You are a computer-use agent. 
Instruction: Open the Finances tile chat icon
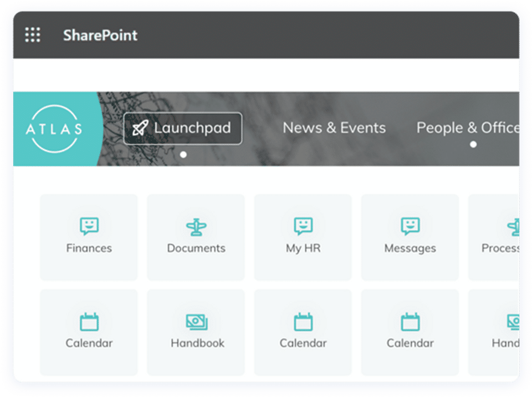[89, 226]
